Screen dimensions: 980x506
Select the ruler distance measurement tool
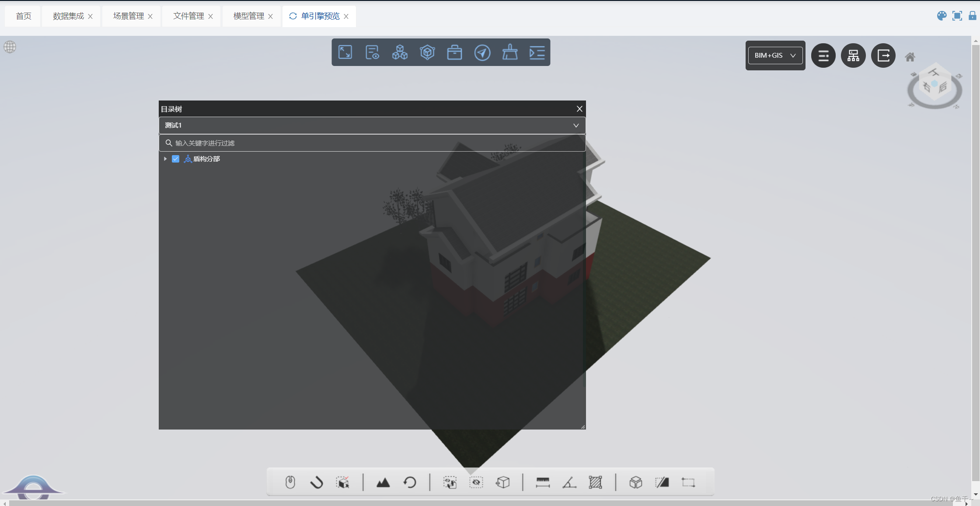coord(543,482)
